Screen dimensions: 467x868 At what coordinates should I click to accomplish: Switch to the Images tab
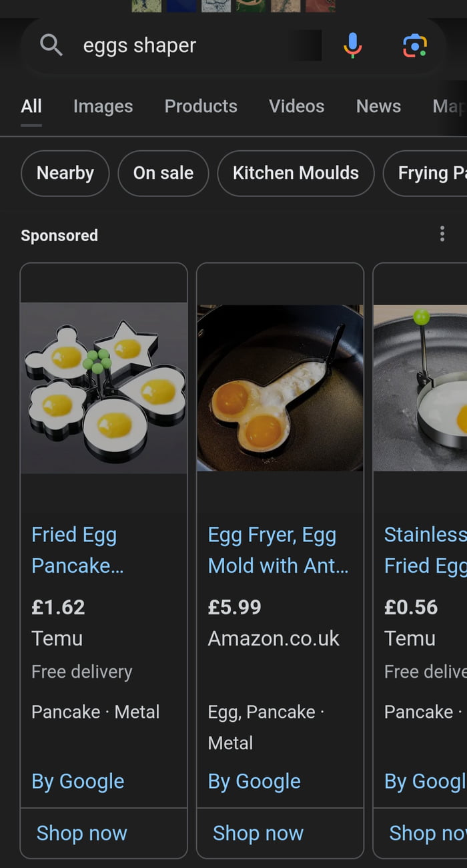click(x=103, y=105)
